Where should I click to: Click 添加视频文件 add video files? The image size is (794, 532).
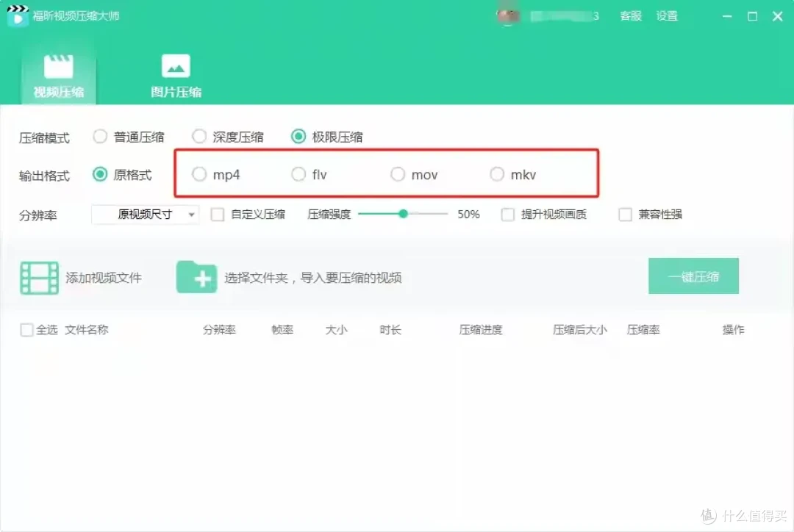click(104, 278)
